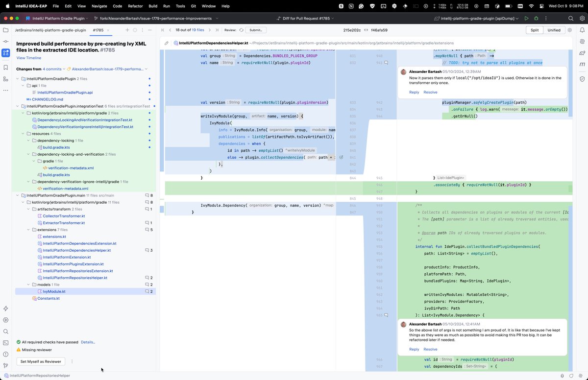Screen dimensions: 588x380
Task: Click Resolve on the 12:41AM comment
Action: click(x=430, y=349)
